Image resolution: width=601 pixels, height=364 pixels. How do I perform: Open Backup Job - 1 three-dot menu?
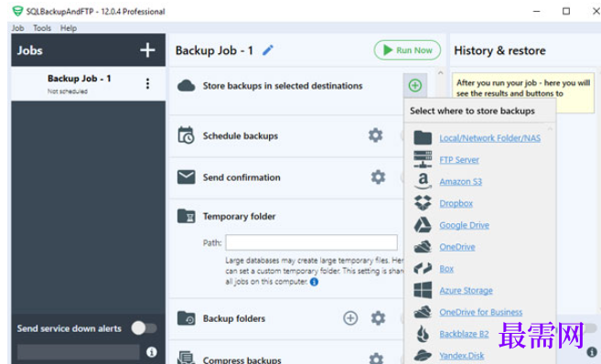pyautogui.click(x=147, y=83)
